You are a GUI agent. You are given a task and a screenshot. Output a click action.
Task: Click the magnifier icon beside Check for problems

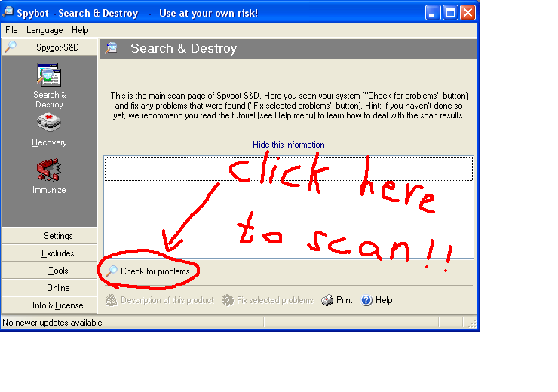point(112,271)
